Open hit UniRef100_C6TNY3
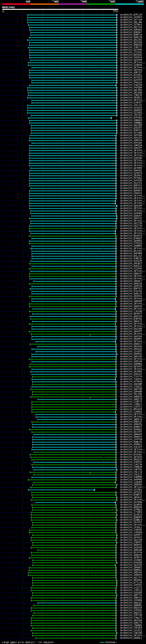The image size is (146, 644). pyautogui.click(x=131, y=17)
